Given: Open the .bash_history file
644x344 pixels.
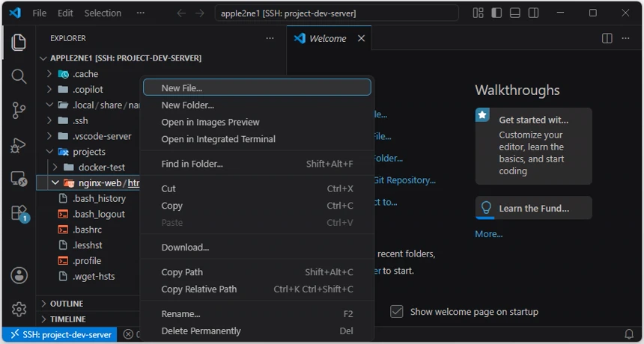Looking at the screenshot, I should coord(99,198).
